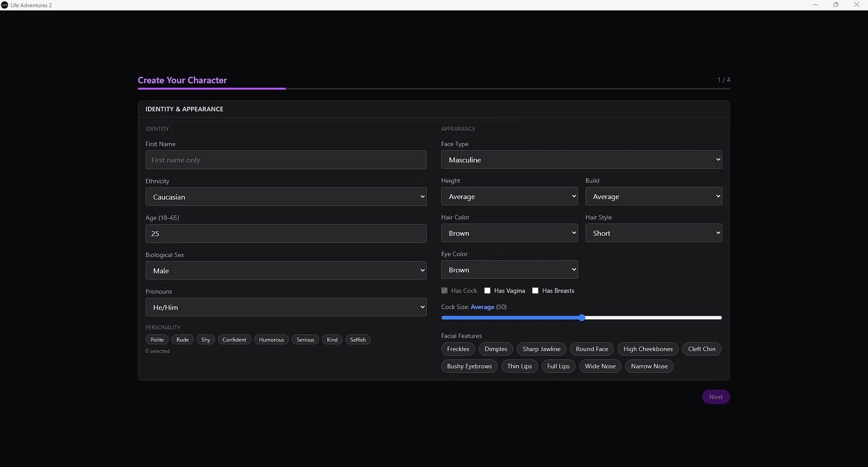Toggle the Sharp Jawline feature
Viewport: 868px width, 467px height.
[541, 349]
